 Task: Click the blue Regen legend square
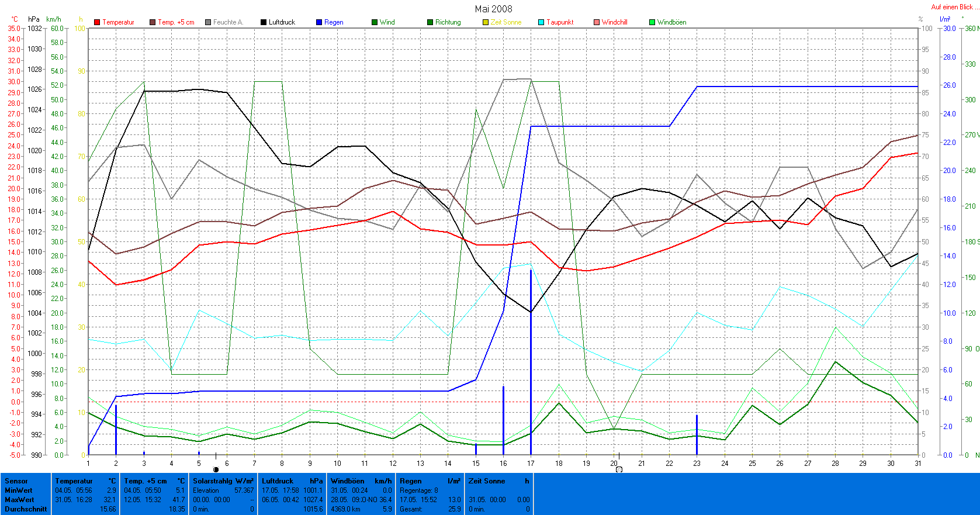click(x=319, y=22)
